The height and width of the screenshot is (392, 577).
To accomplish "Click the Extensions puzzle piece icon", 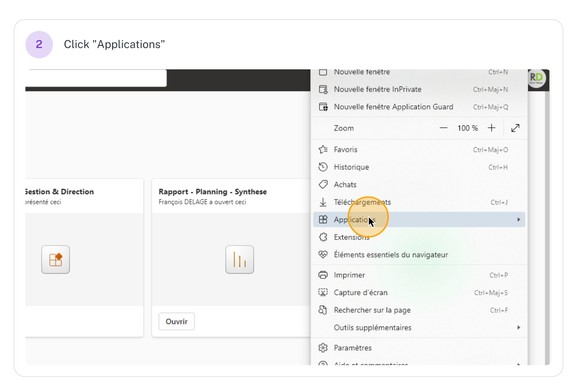I will [x=323, y=237].
